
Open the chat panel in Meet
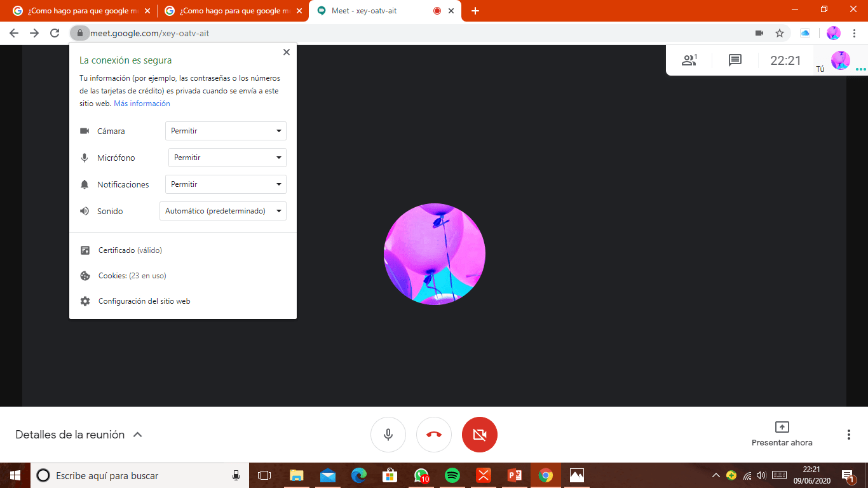735,60
